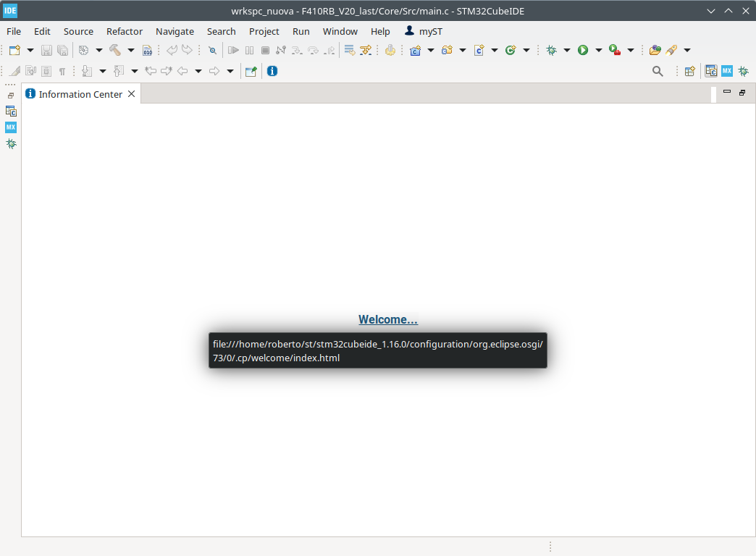Toggle Show Whitespace Characters with the pilcrow icon
This screenshot has height=556, width=756.
61,70
